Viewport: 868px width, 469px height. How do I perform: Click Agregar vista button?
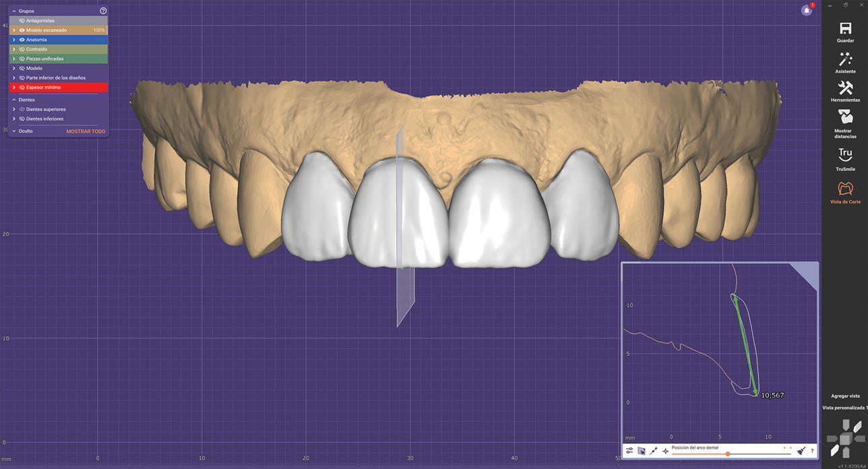tap(844, 396)
